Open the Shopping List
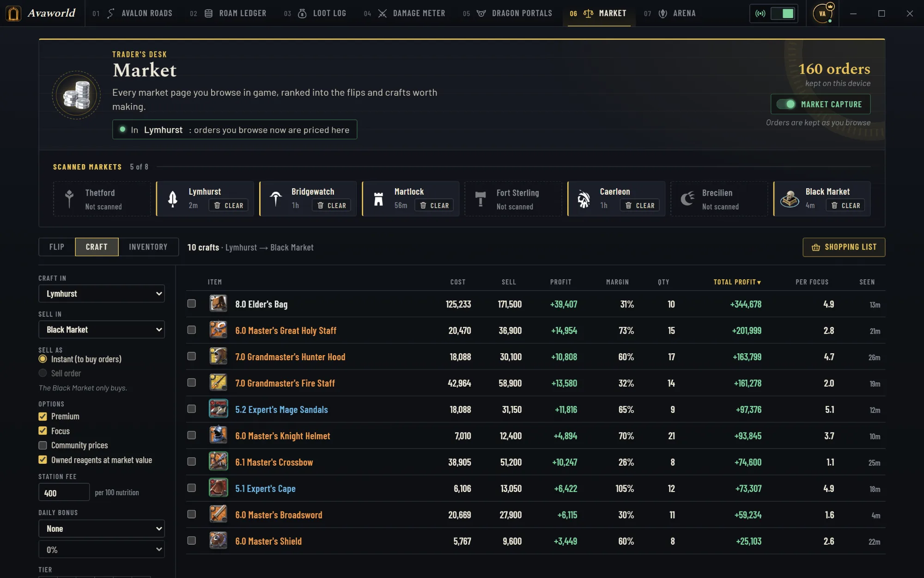The height and width of the screenshot is (578, 924). click(844, 247)
